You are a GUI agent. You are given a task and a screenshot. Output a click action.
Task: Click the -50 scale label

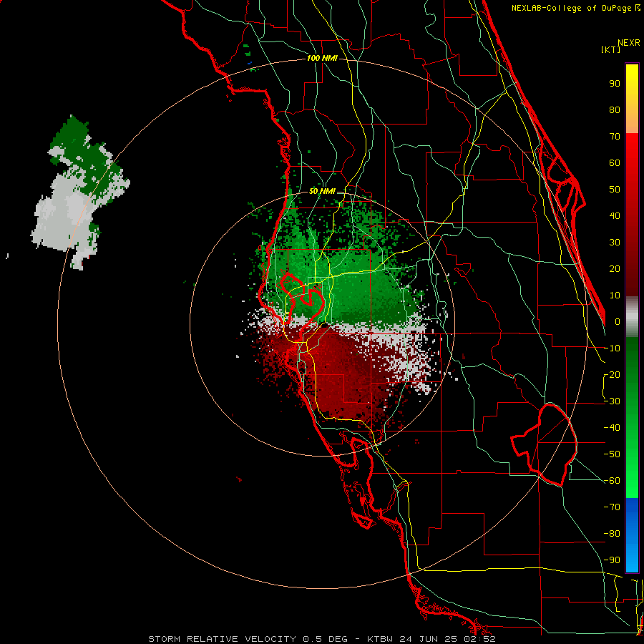tap(612, 454)
